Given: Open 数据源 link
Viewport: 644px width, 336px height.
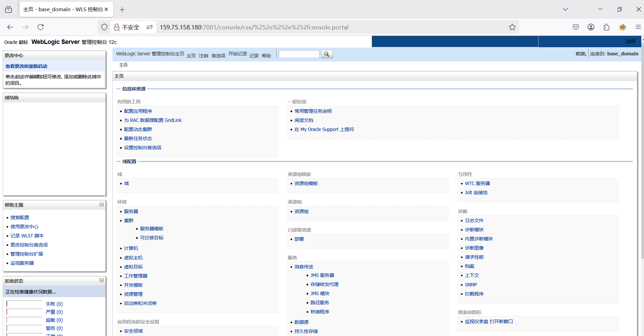Looking at the screenshot, I should pos(302,322).
